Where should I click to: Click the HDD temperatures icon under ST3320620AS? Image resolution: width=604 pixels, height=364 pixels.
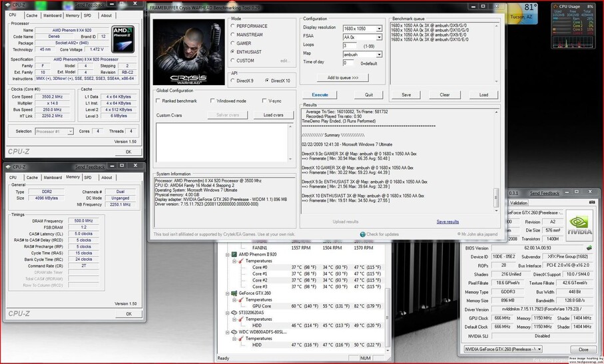241,319
